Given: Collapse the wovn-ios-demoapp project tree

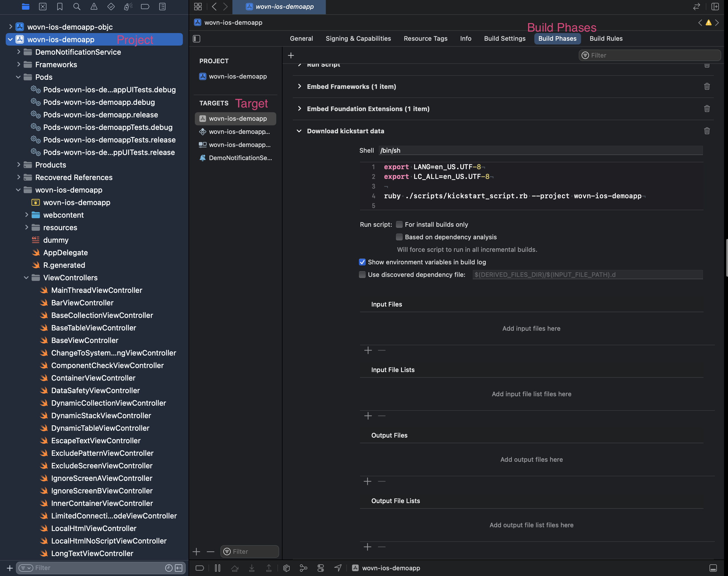Looking at the screenshot, I should [11, 40].
